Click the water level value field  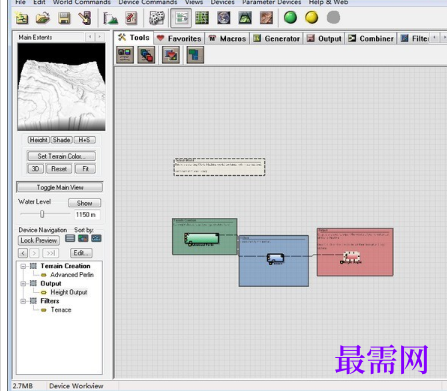click(x=87, y=215)
